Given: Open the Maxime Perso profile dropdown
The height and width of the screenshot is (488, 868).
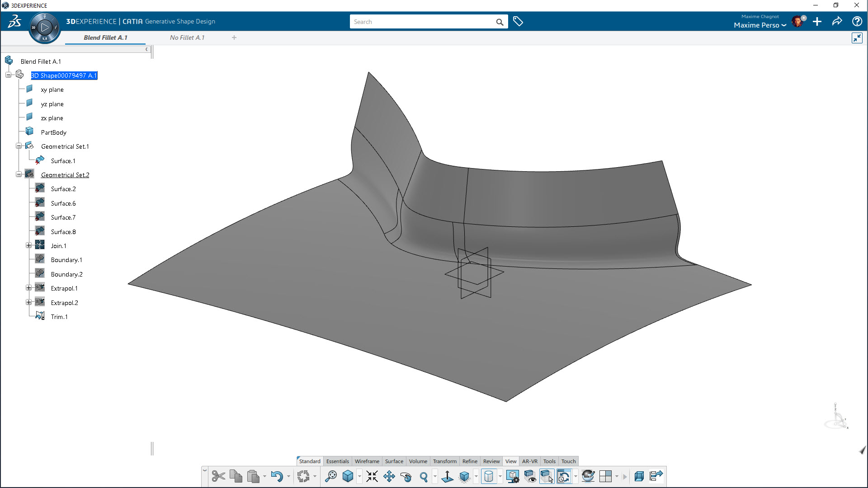Looking at the screenshot, I should 760,25.
